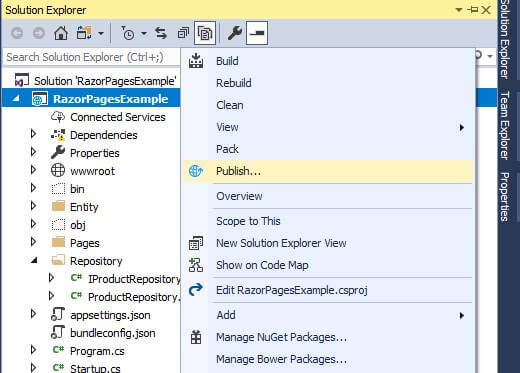Image resolution: width=520 pixels, height=373 pixels.
Task: Choose Pack from the context menu
Action: click(328, 149)
